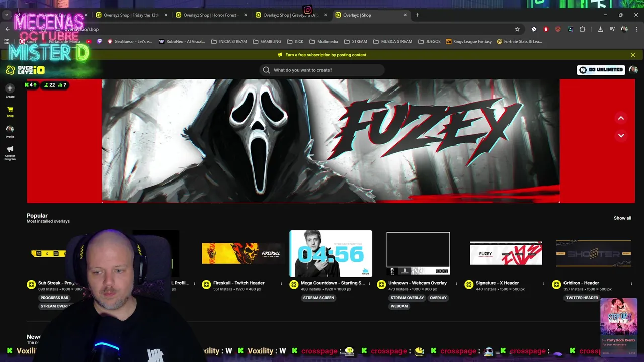The image size is (644, 362).
Task: Close the Graveyard Drip tab
Action: click(325, 15)
